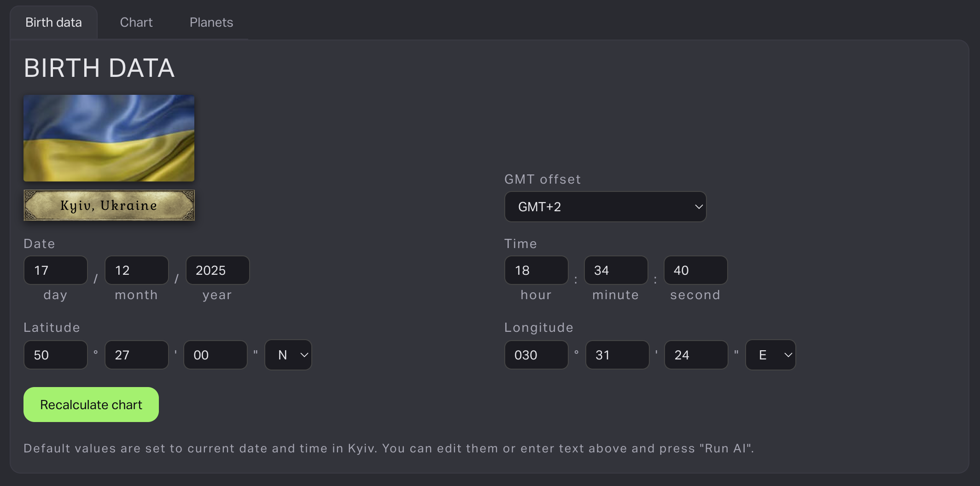
Task: Expand the latitude N hemisphere dropdown
Action: point(288,355)
